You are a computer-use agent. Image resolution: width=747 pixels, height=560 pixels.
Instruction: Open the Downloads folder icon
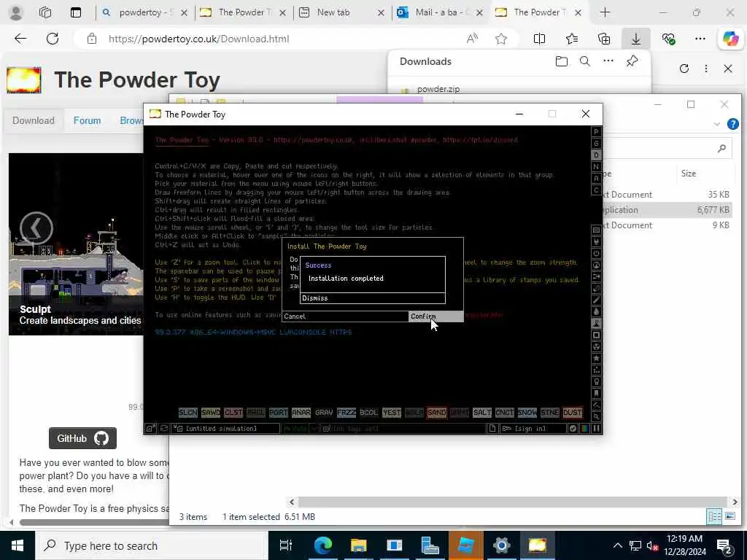click(x=562, y=61)
